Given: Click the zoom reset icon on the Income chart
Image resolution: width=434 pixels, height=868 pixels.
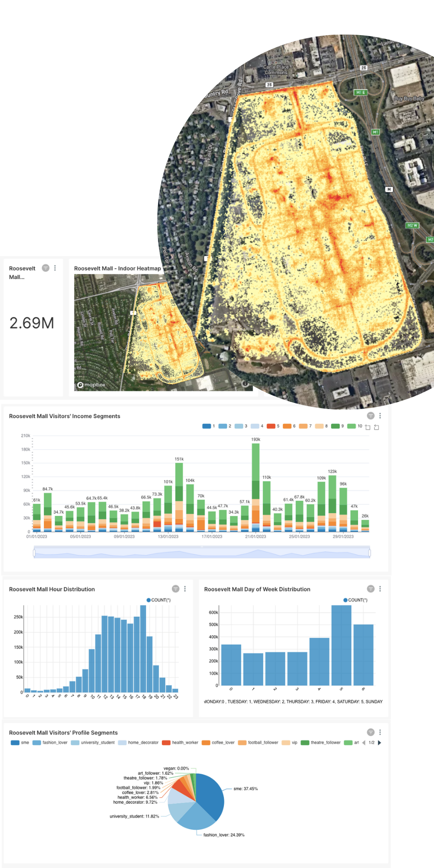Looking at the screenshot, I should click(376, 427).
